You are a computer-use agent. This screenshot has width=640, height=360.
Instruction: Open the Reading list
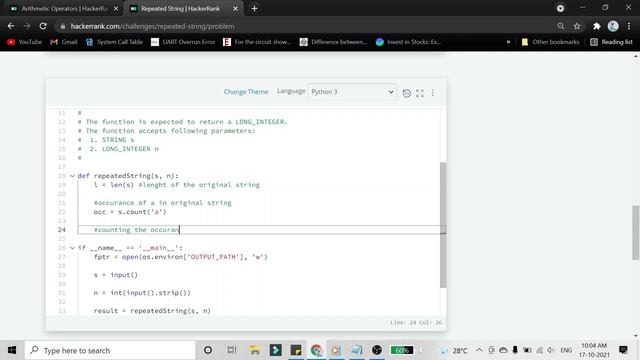coord(611,42)
